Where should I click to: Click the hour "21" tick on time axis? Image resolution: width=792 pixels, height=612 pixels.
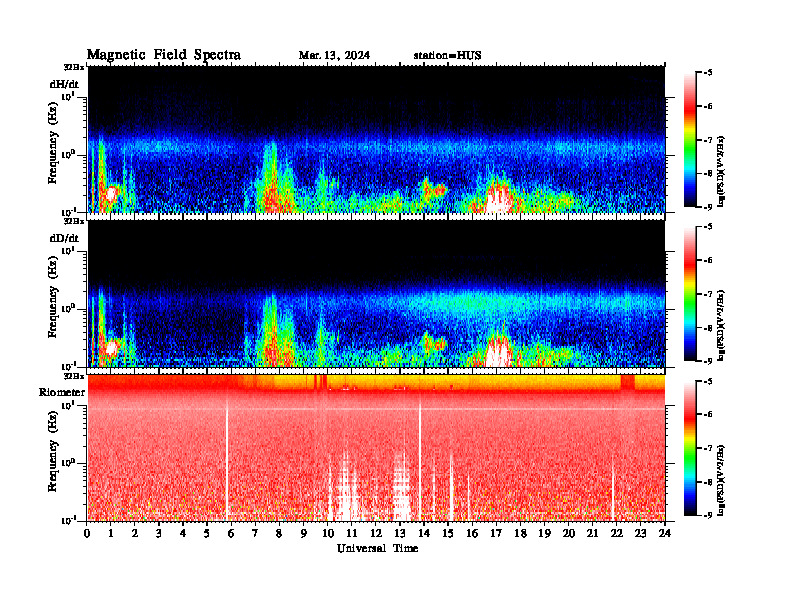click(x=592, y=533)
